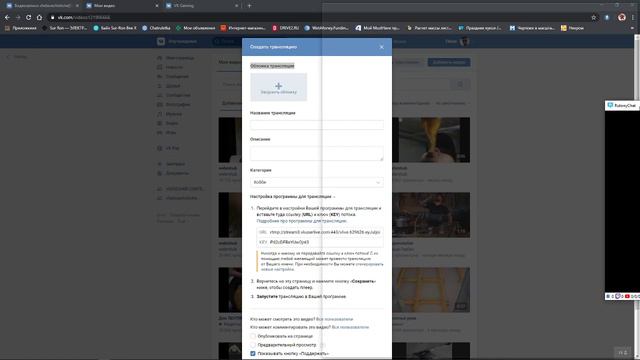This screenshot has width=640, height=360.
Task: Click the VK logo in the header
Action: pyautogui.click(x=161, y=41)
